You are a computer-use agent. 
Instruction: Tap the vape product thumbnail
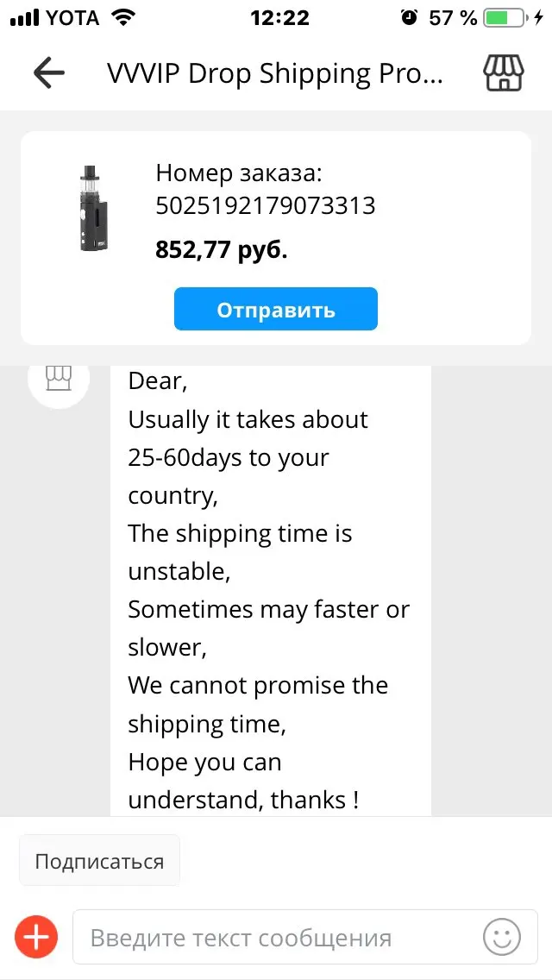pos(94,210)
